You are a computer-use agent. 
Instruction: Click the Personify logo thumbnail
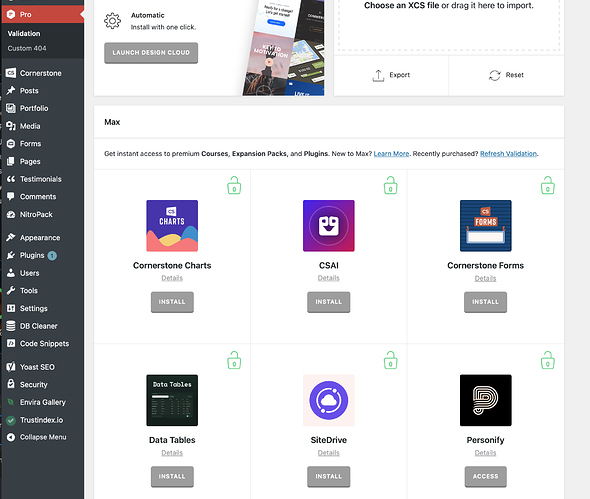[x=485, y=400]
